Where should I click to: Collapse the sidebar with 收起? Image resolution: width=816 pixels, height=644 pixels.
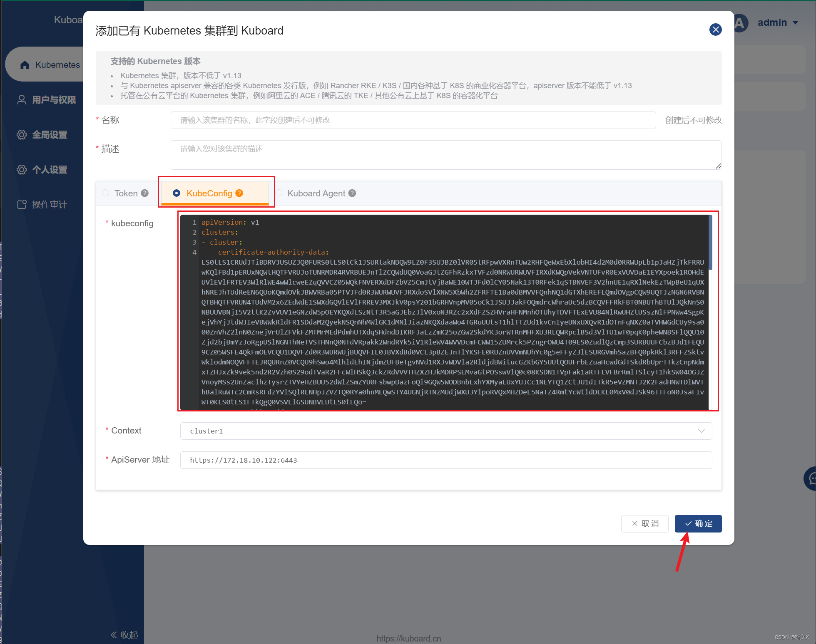124,635
